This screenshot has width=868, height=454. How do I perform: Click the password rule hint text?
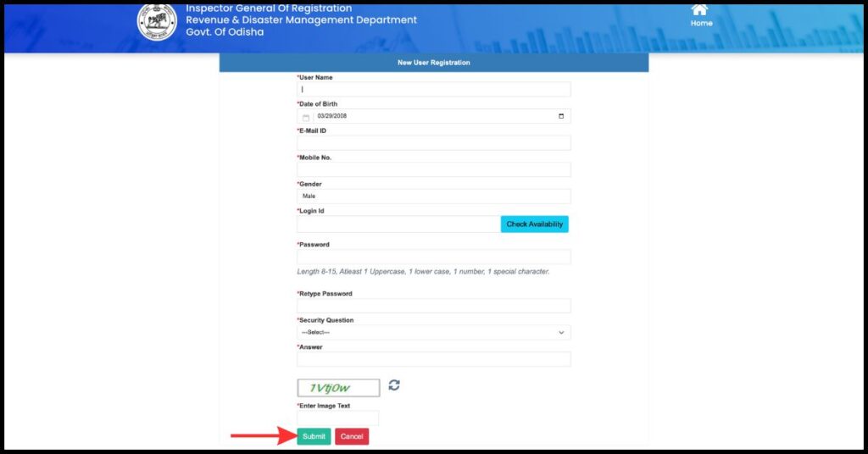[423, 272]
